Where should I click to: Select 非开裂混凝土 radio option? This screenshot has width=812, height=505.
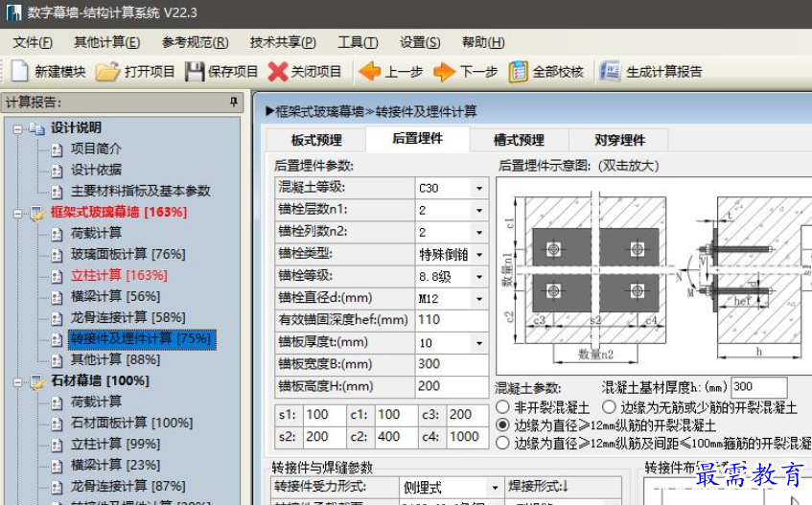click(502, 406)
